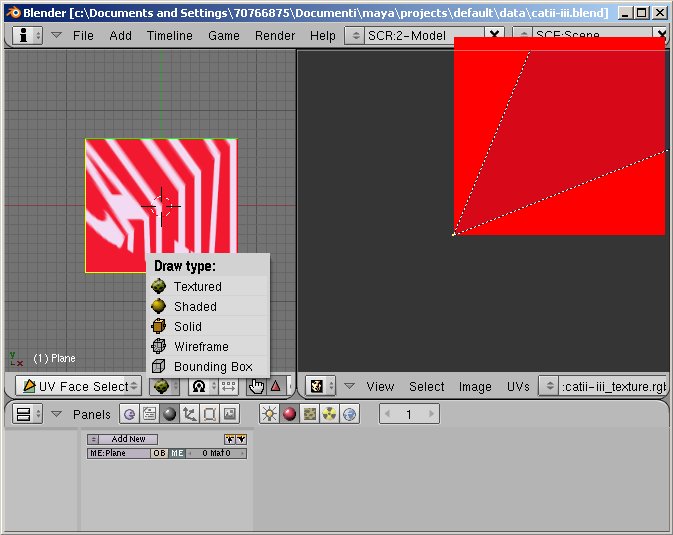This screenshot has width=673, height=535.
Task: Click the ME:Plane mesh name field
Action: pyautogui.click(x=118, y=453)
